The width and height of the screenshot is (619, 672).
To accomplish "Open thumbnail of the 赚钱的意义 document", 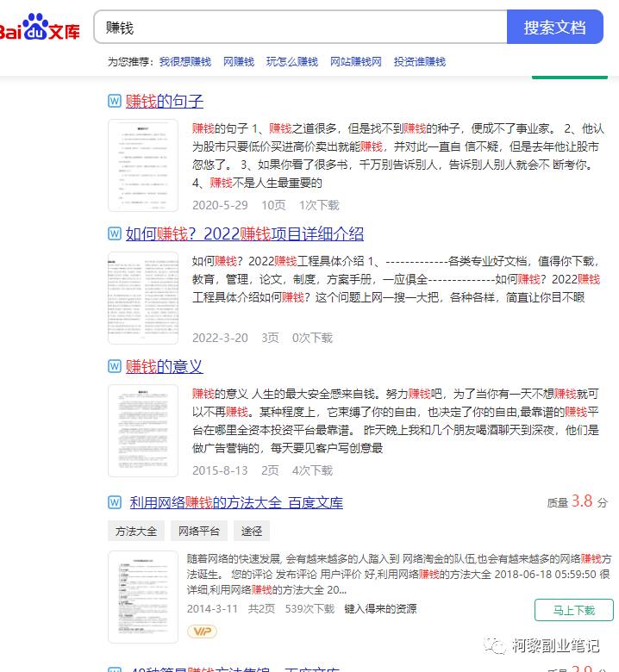I will pos(143,431).
